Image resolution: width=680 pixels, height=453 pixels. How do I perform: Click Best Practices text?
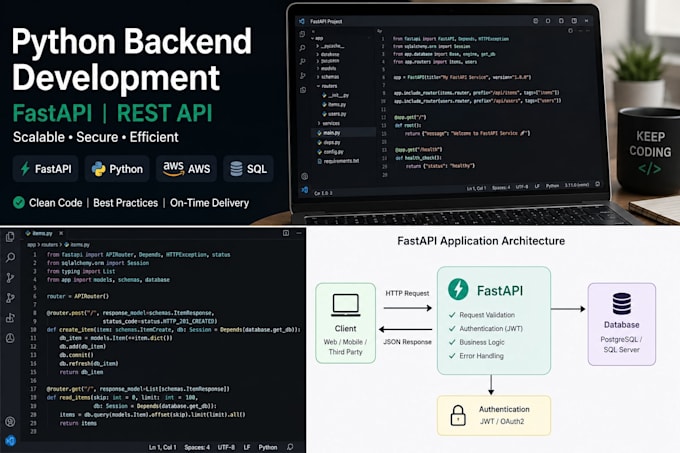pyautogui.click(x=125, y=202)
